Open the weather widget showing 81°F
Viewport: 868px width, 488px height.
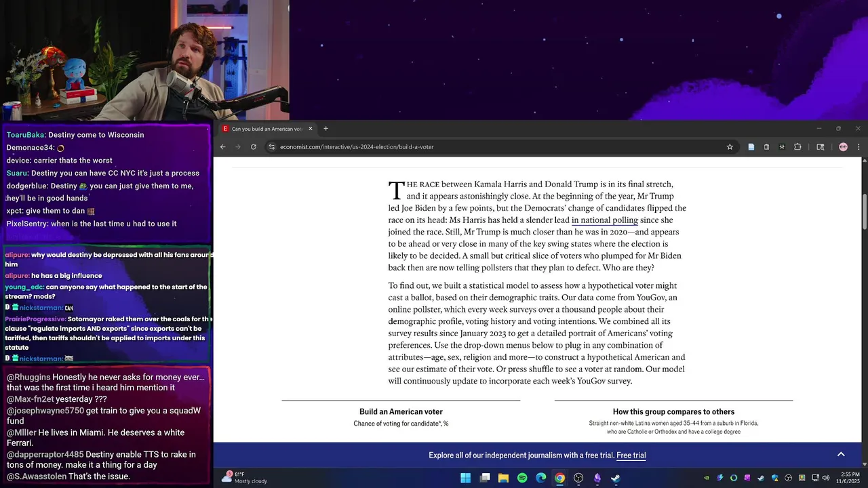245,478
